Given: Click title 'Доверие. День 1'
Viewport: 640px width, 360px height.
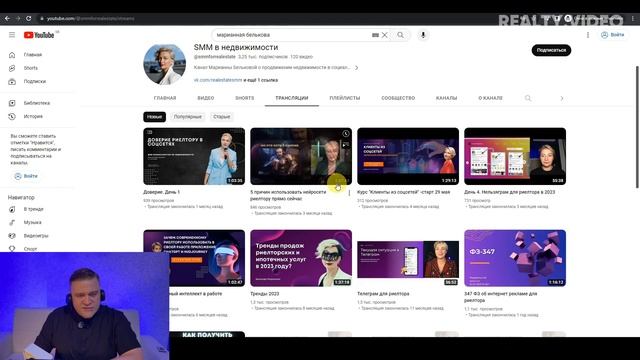Looking at the screenshot, I should (x=162, y=192).
